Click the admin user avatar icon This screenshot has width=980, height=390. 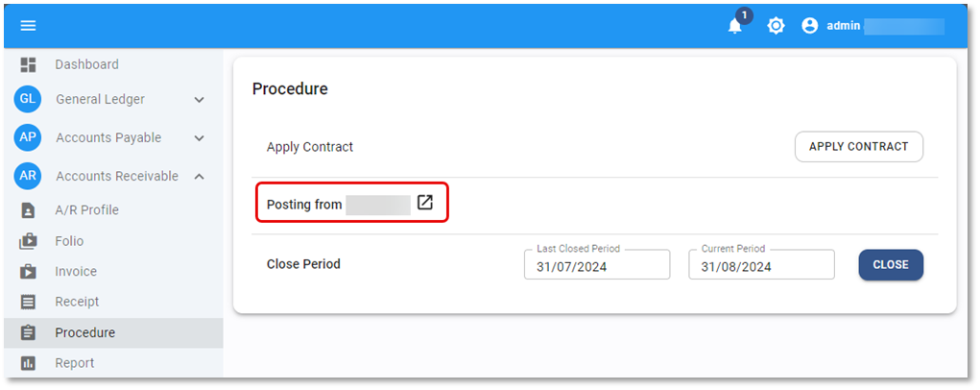tap(810, 26)
